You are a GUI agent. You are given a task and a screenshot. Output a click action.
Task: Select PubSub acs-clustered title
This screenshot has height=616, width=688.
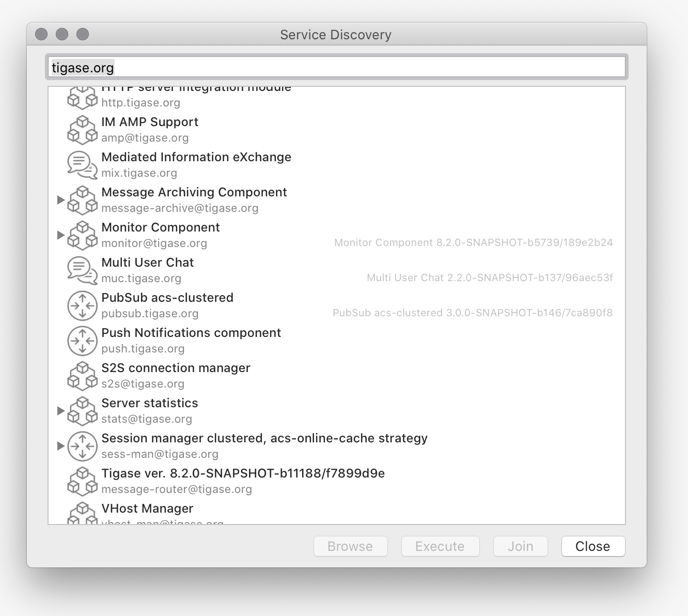click(x=167, y=298)
